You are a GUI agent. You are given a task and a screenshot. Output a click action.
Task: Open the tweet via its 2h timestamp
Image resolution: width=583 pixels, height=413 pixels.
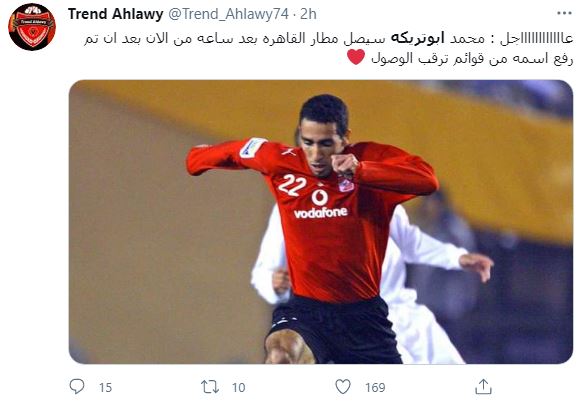point(308,14)
